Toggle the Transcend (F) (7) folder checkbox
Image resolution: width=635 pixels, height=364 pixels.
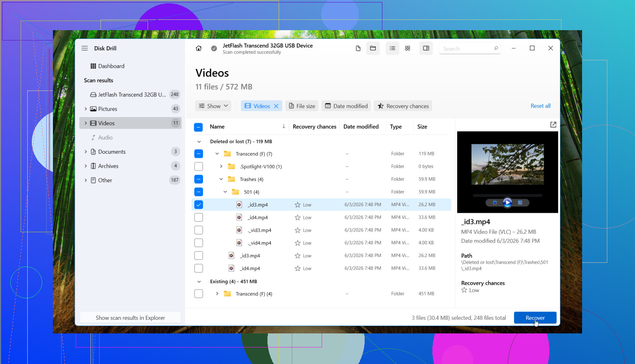198,154
